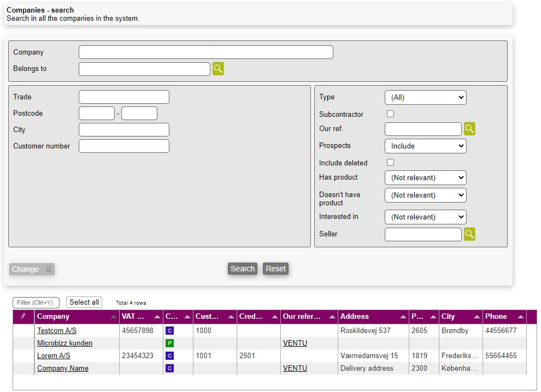Click the Select all button
Image resolution: width=541 pixels, height=392 pixels.
[84, 302]
